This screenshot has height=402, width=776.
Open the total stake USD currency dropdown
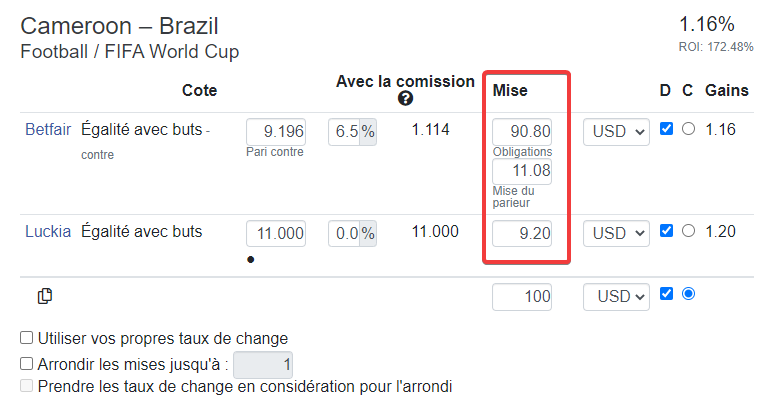click(616, 297)
